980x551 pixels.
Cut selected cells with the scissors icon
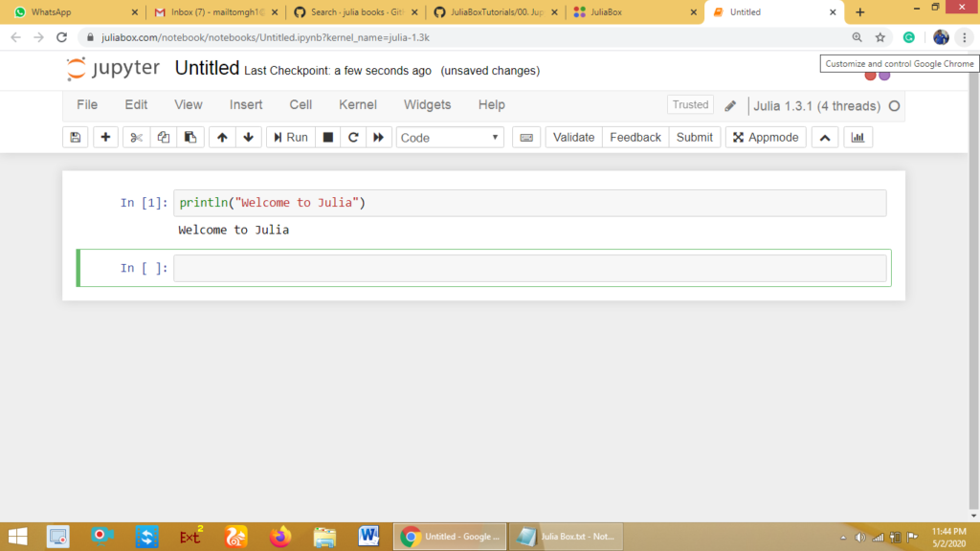click(x=136, y=138)
